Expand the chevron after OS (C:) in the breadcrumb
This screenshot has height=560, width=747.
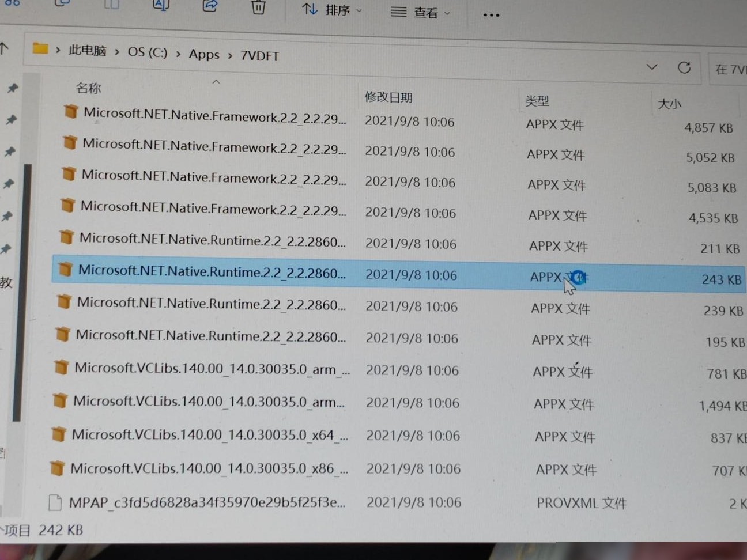[x=178, y=54]
